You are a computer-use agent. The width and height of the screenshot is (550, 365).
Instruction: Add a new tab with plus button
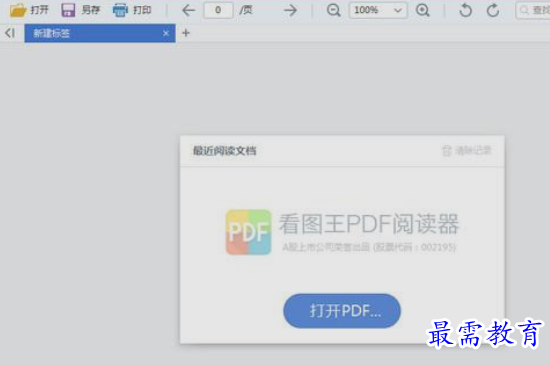coord(186,33)
